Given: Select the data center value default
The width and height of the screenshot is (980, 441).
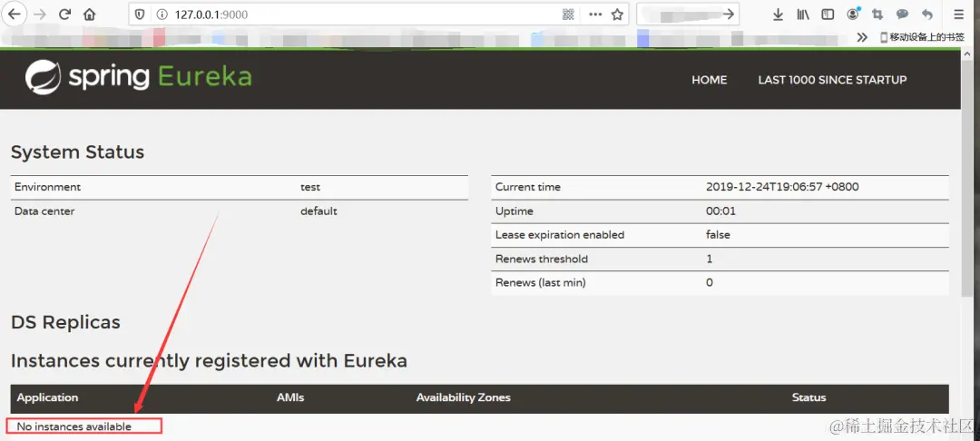Looking at the screenshot, I should (x=318, y=211).
